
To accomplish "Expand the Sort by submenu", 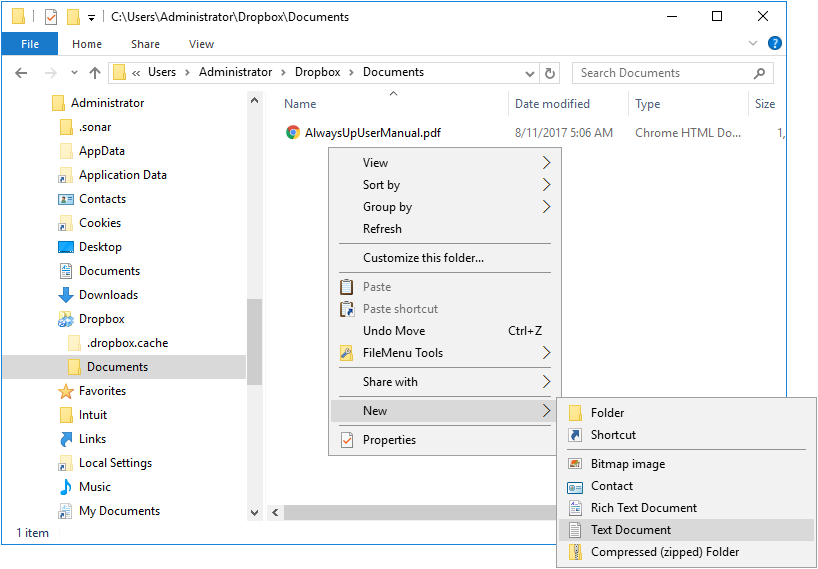I will coord(546,185).
